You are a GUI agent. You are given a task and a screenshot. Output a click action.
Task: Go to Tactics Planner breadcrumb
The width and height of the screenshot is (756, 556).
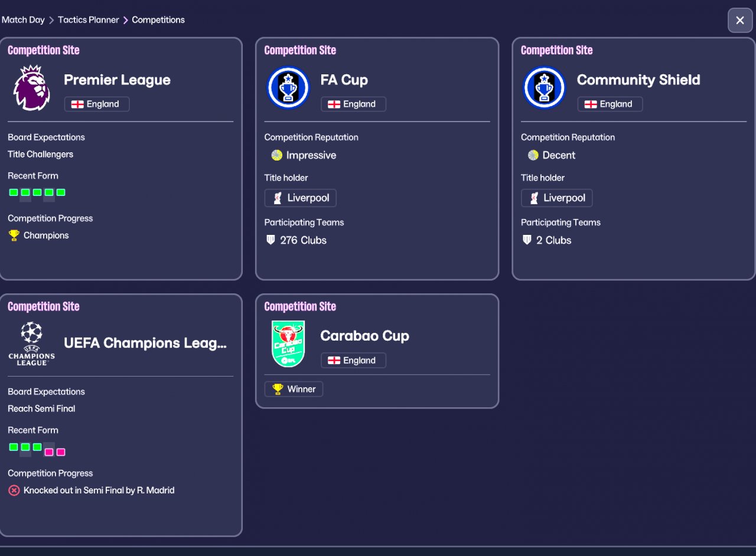(89, 20)
